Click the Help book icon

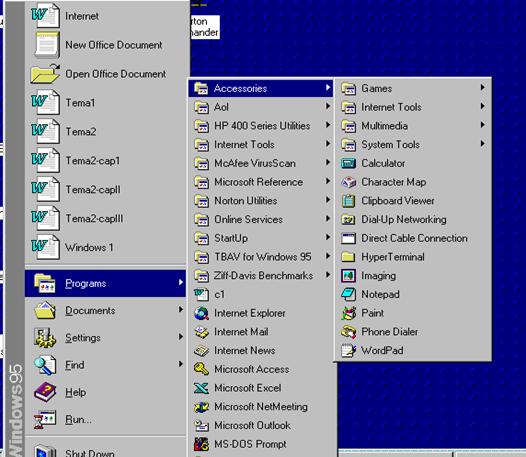(45, 392)
